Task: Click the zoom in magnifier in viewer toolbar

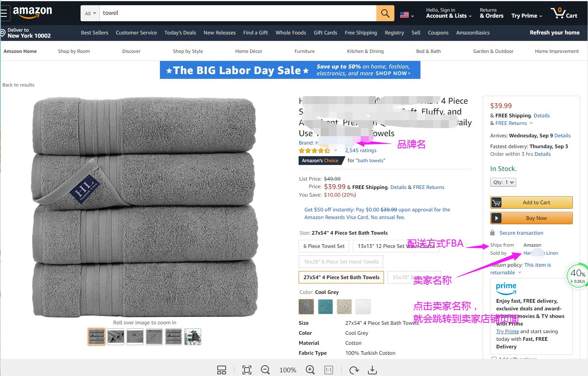Action: click(310, 370)
